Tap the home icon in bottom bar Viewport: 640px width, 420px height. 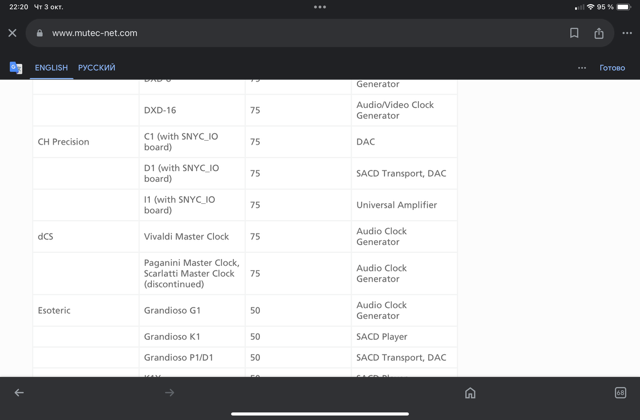point(470,393)
